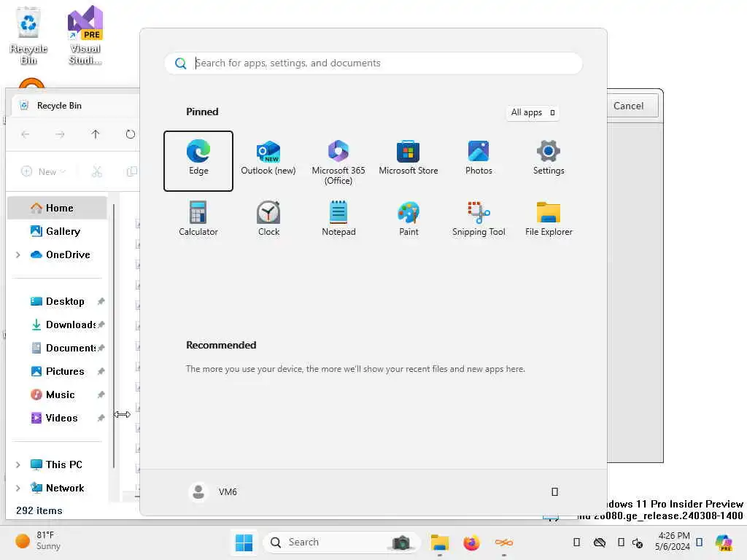Click the Copy icon in Explorer toolbar
This screenshot has height=560, width=747.
tap(131, 171)
